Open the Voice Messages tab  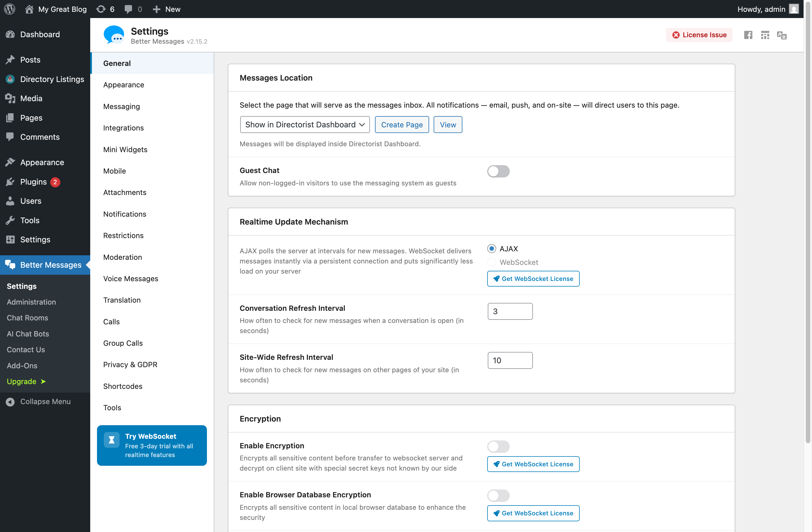point(152,279)
